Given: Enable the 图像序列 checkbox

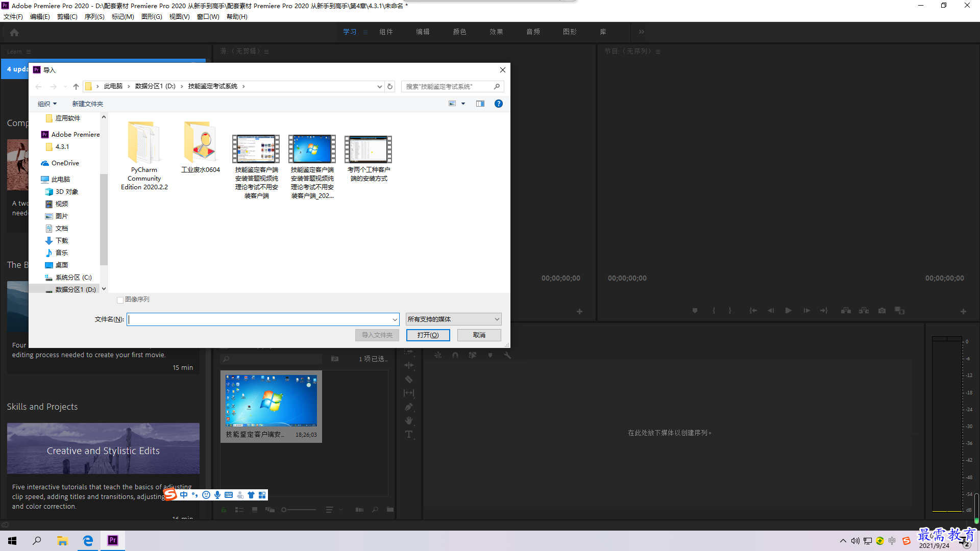Looking at the screenshot, I should coord(120,300).
